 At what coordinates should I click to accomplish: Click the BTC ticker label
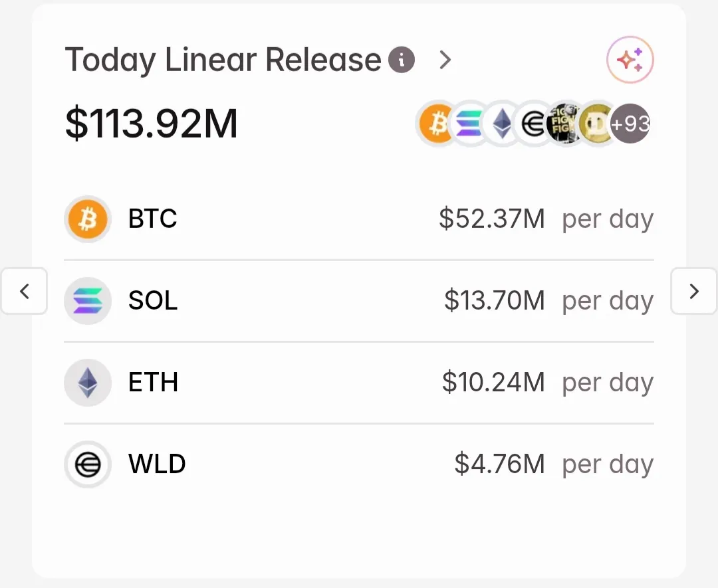(x=153, y=219)
